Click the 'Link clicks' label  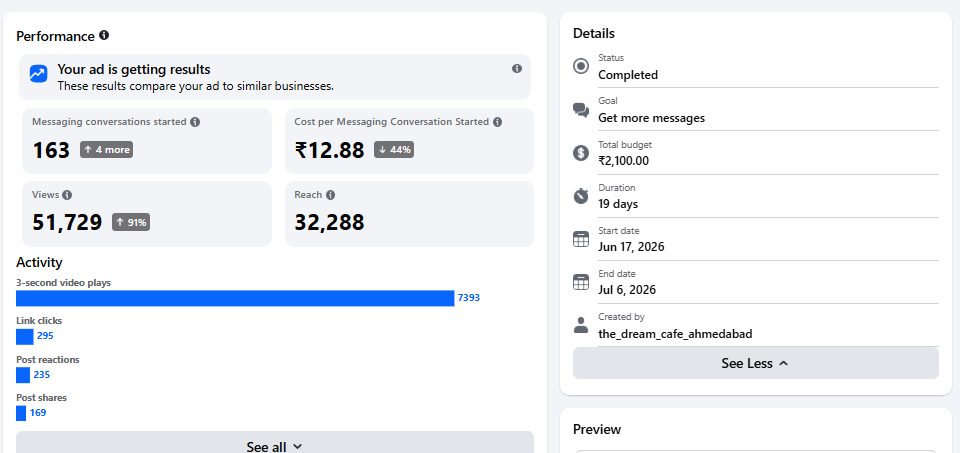(x=39, y=321)
